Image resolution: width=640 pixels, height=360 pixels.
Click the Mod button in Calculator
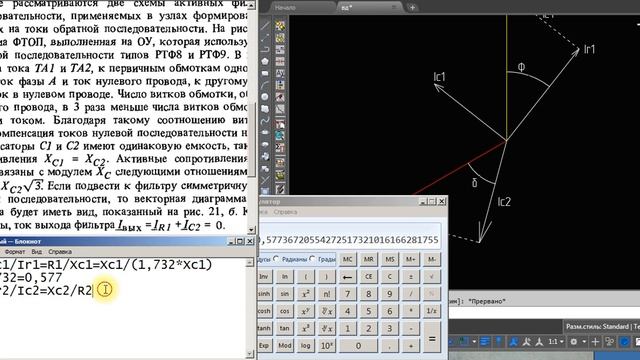pyautogui.click(x=284, y=345)
